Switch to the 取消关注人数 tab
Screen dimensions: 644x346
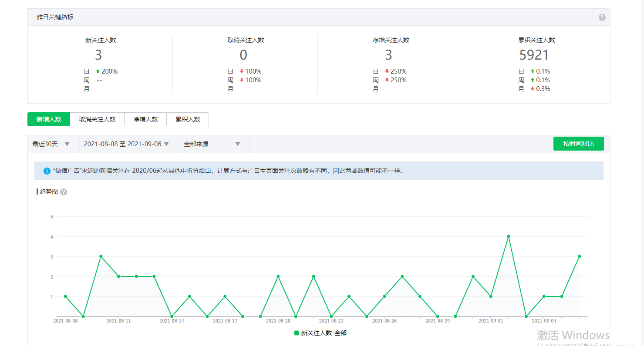[x=97, y=119]
